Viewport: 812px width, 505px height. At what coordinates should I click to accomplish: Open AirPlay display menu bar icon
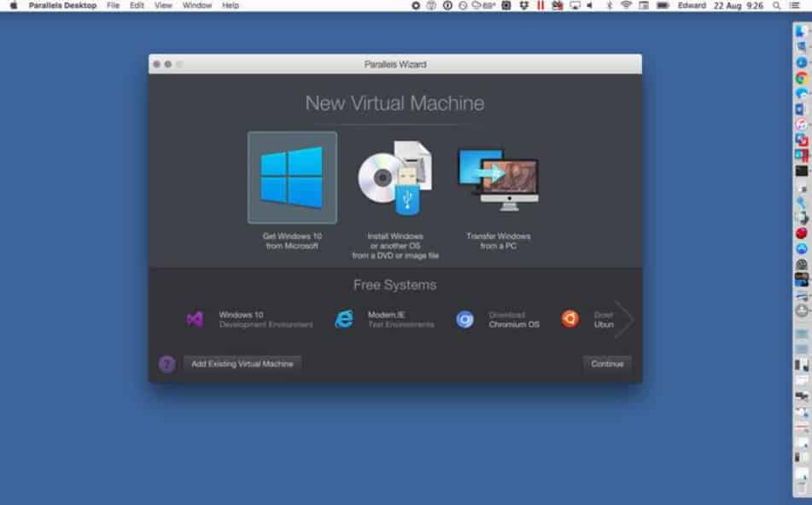pos(575,6)
